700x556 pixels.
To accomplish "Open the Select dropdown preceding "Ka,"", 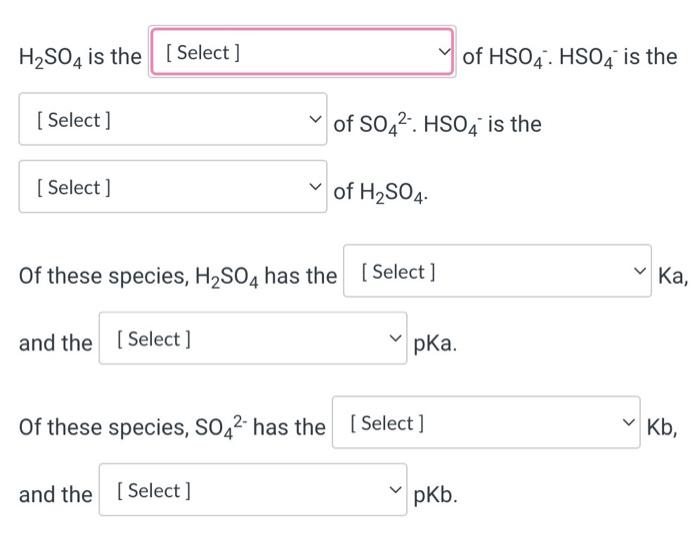I will click(x=495, y=272).
